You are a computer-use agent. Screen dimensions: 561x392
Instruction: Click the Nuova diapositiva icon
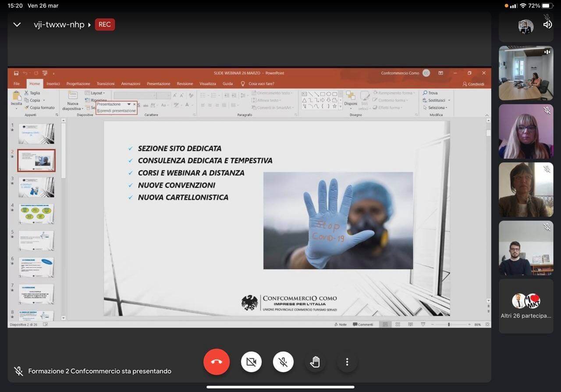pyautogui.click(x=72, y=100)
